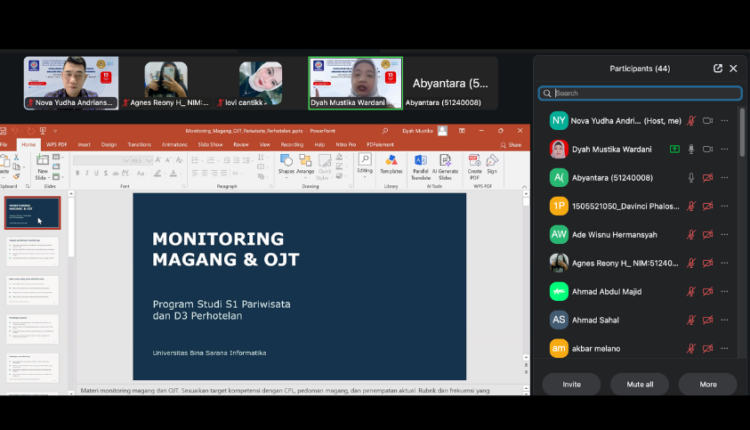Click Create PDF icon

pyautogui.click(x=474, y=167)
